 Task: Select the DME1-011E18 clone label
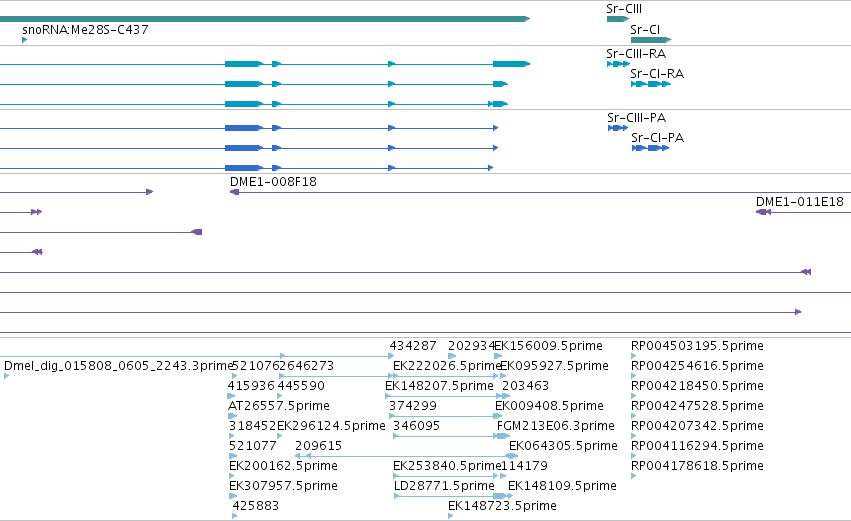(x=799, y=202)
